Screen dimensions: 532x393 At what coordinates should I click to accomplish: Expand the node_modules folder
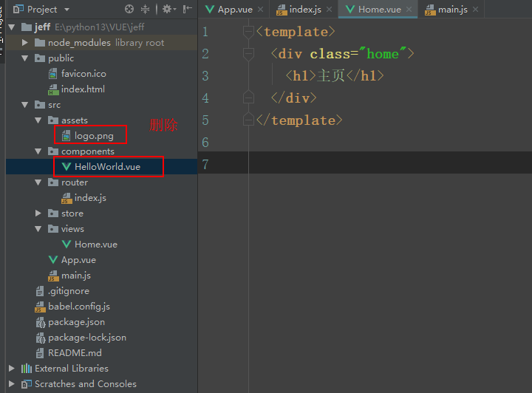(25, 43)
